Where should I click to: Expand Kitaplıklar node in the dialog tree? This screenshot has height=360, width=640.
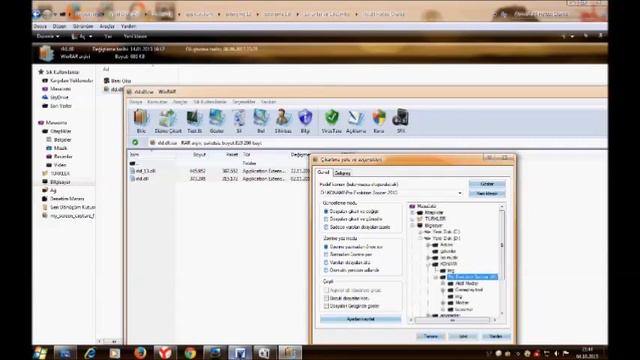pyautogui.click(x=412, y=213)
